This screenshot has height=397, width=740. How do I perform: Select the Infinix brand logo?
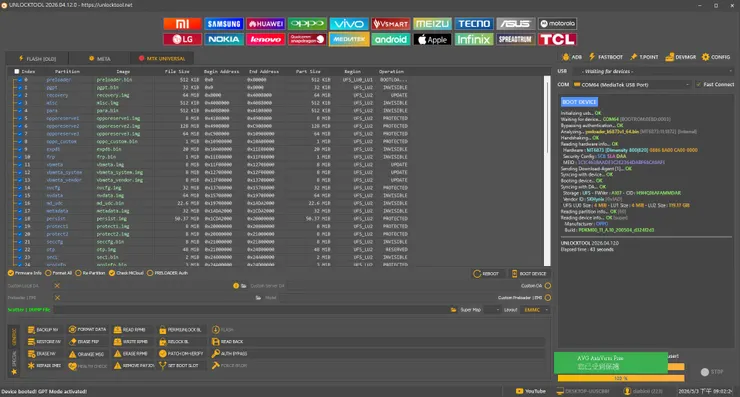point(474,39)
